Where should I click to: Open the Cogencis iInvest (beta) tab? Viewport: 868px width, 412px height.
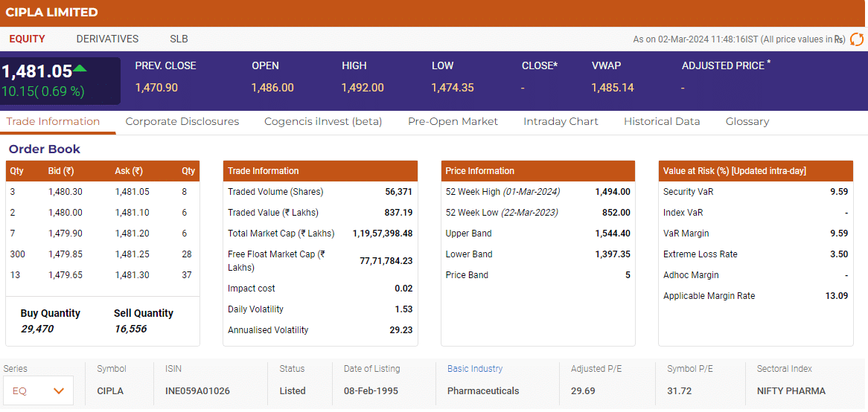click(x=323, y=121)
